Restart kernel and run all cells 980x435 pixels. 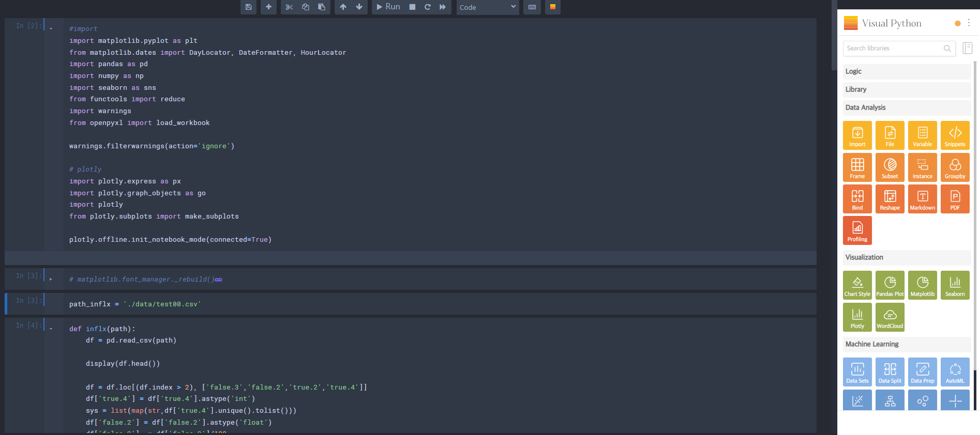(x=443, y=7)
